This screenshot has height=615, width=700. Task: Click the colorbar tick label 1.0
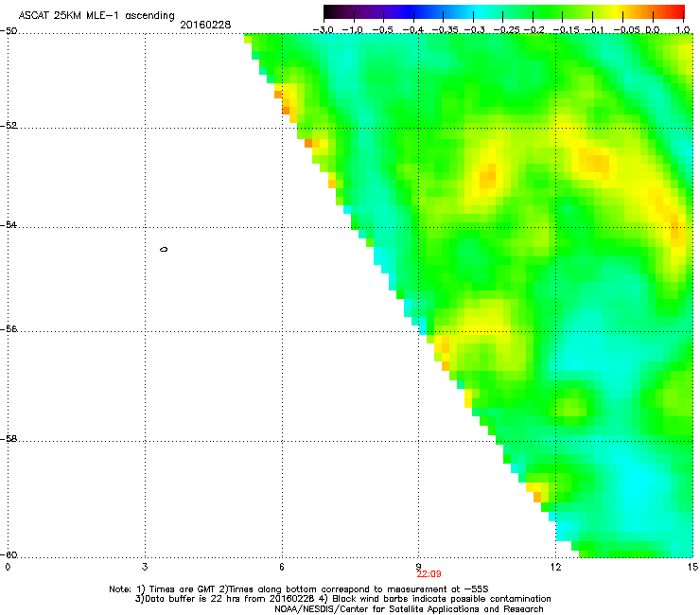tap(683, 30)
